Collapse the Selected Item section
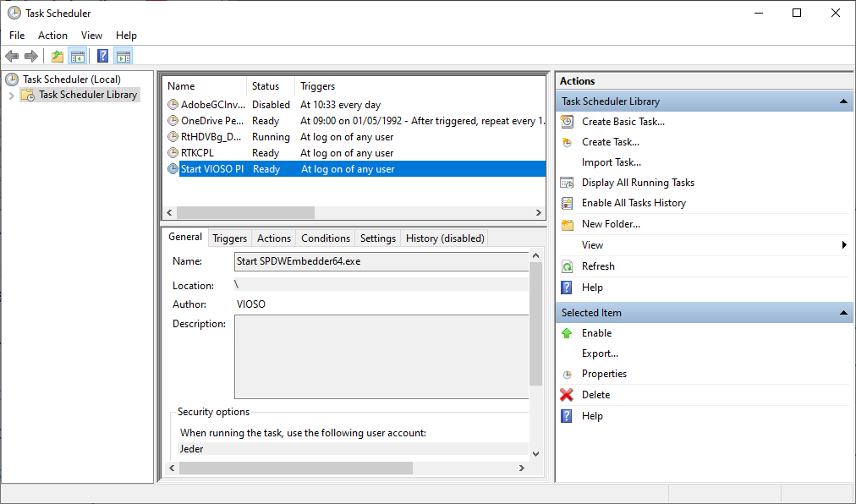Screen dimensions: 856x504 click(x=842, y=312)
